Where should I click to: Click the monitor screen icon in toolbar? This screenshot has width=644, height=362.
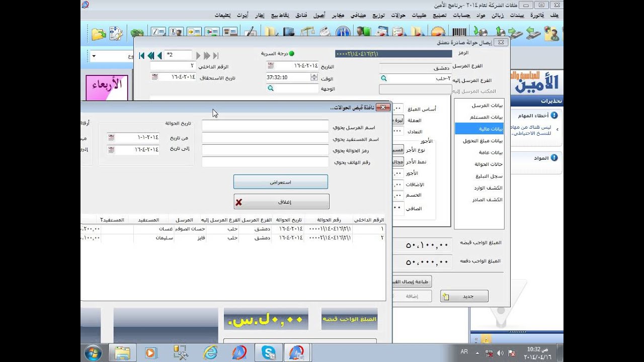point(288,32)
